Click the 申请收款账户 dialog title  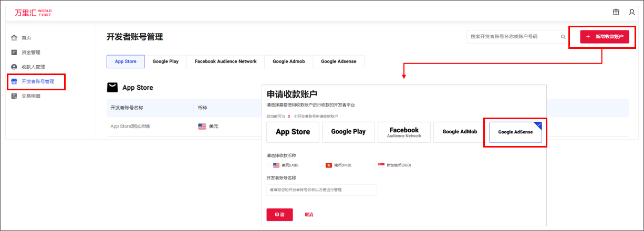292,94
